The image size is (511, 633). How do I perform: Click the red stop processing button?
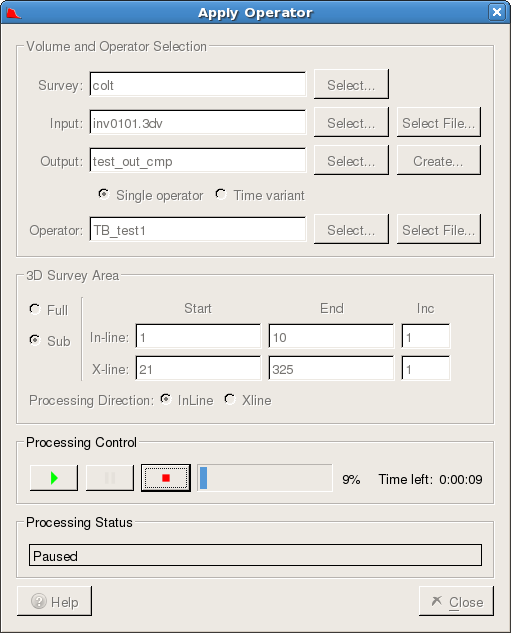click(x=166, y=478)
